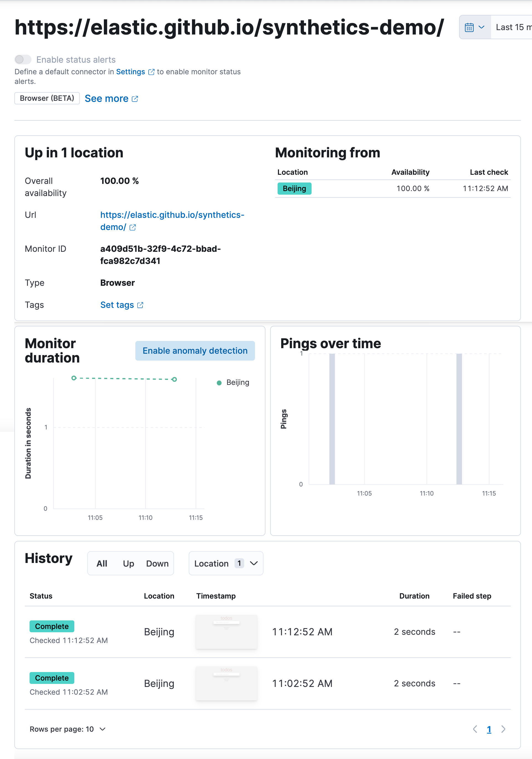Open Last 15 minutes time range picker
This screenshot has height=759, width=532.
pyautogui.click(x=512, y=27)
